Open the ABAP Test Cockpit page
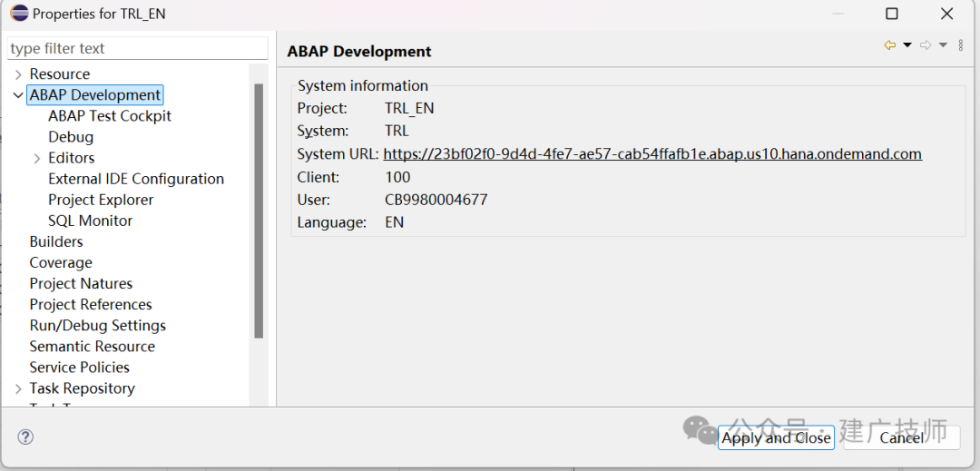980x471 pixels. pos(110,116)
